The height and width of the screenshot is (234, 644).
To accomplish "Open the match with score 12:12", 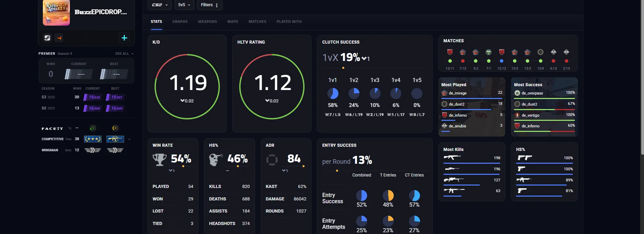I will (x=502, y=52).
